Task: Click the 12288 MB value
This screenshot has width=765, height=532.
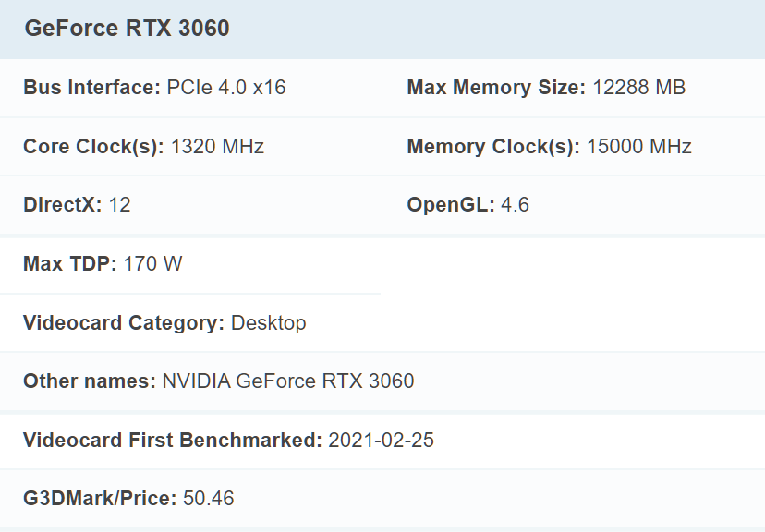Action: pyautogui.click(x=638, y=88)
